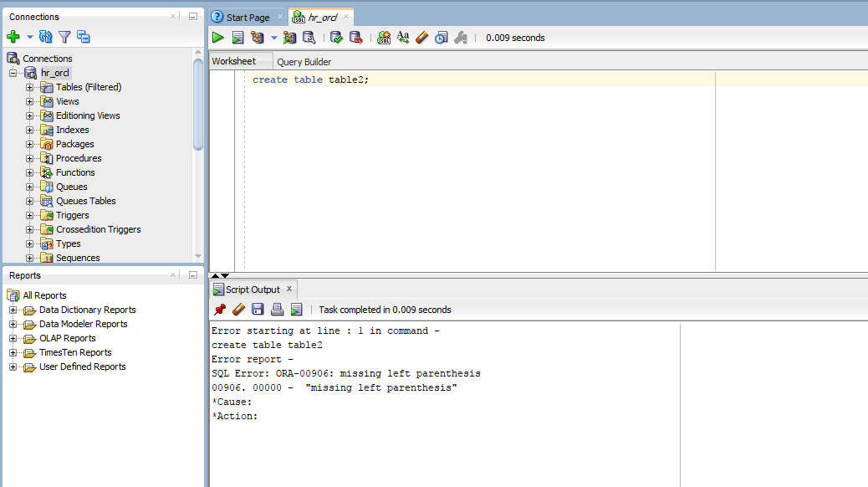
Task: Pin the Script Output panel
Action: (x=220, y=309)
